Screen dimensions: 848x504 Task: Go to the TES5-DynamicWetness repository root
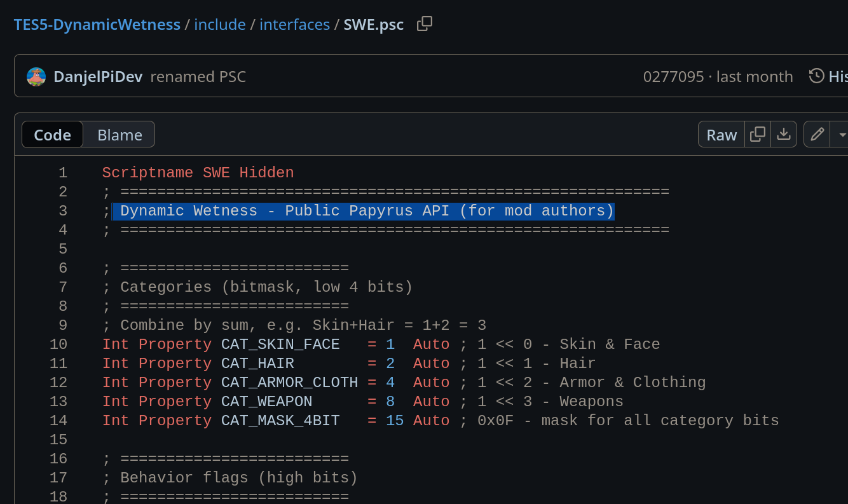click(97, 24)
